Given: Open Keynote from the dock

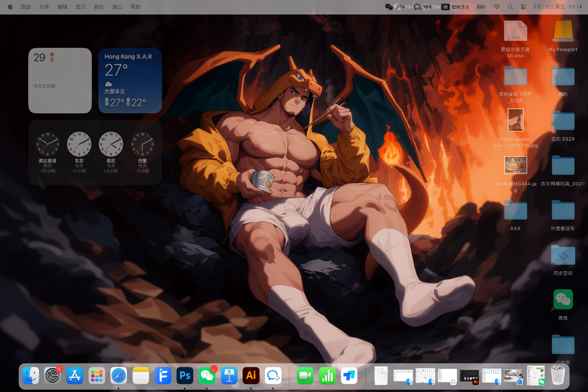Looking at the screenshot, I should coord(229,376).
